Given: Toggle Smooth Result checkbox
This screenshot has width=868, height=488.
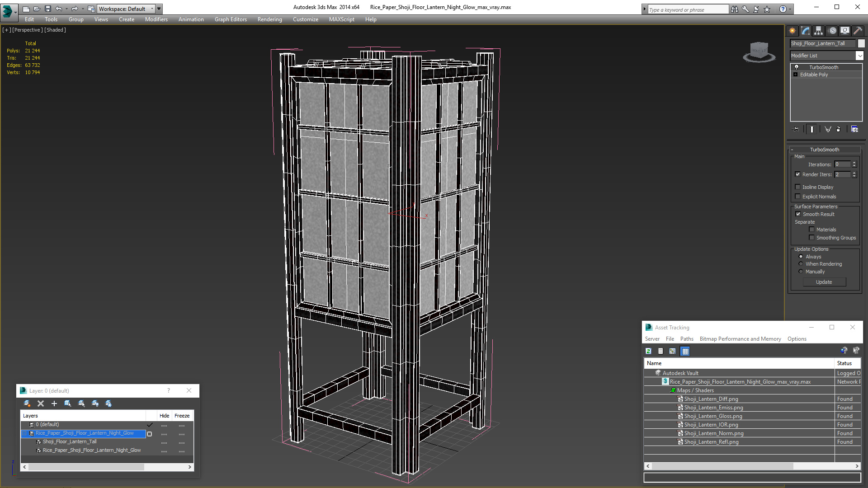Looking at the screenshot, I should [798, 214].
